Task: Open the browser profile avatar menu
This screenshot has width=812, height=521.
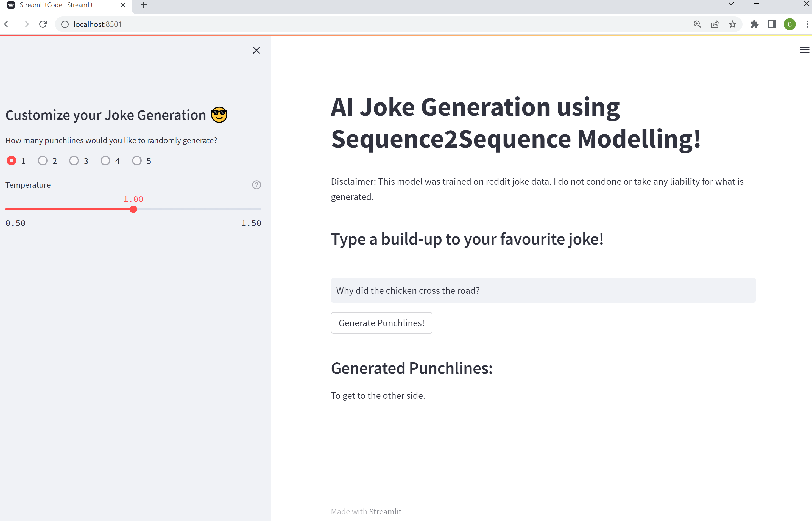Action: (x=789, y=24)
